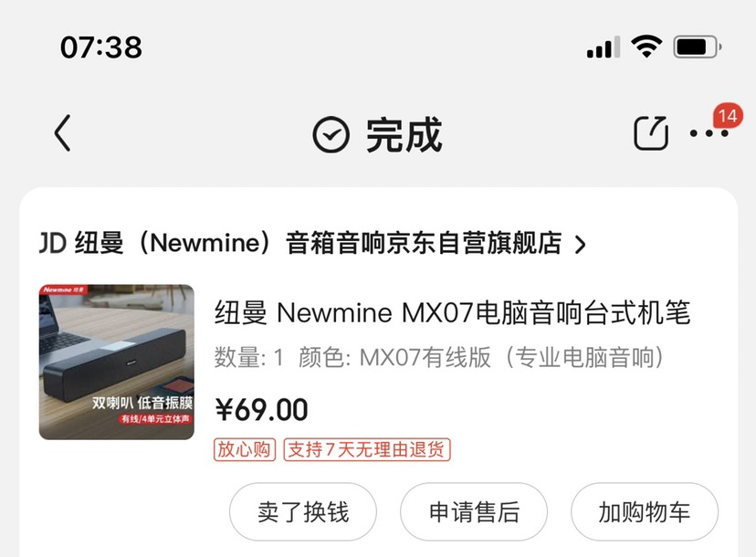Screen dimensions: 756x557
Task: Tap the Wi-Fi status icon
Action: coord(646,47)
